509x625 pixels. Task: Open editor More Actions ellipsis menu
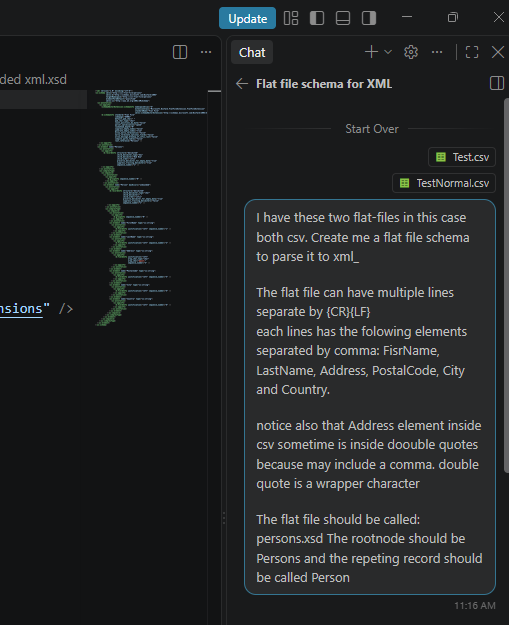click(206, 52)
